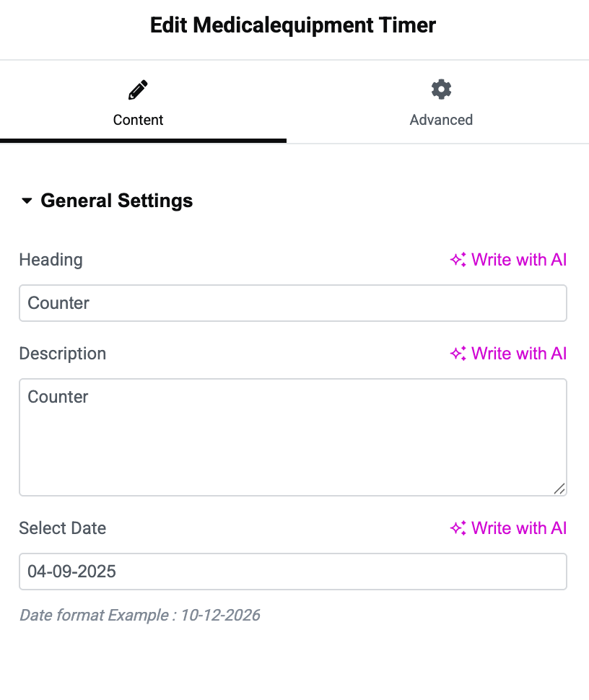Focus the Select Date field showing 04-09-2025

tap(292, 572)
